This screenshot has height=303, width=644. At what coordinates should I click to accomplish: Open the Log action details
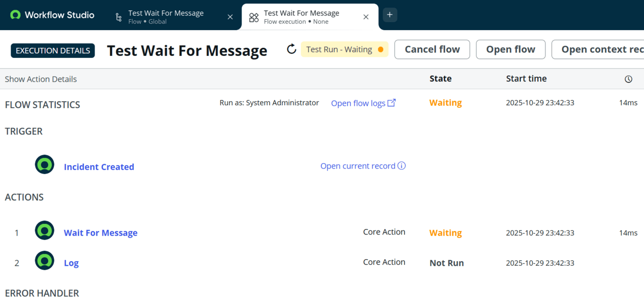pyautogui.click(x=71, y=263)
